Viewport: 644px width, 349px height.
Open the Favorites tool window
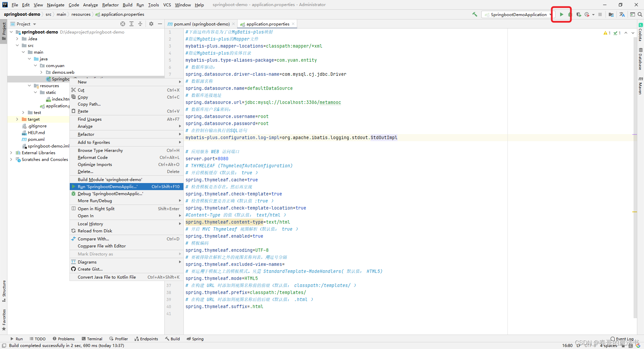4,320
